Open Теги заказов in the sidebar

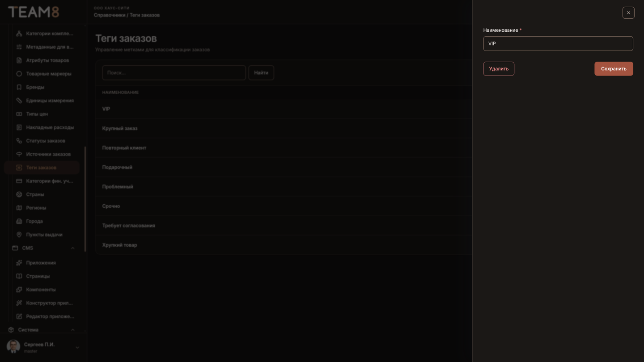pos(42,168)
